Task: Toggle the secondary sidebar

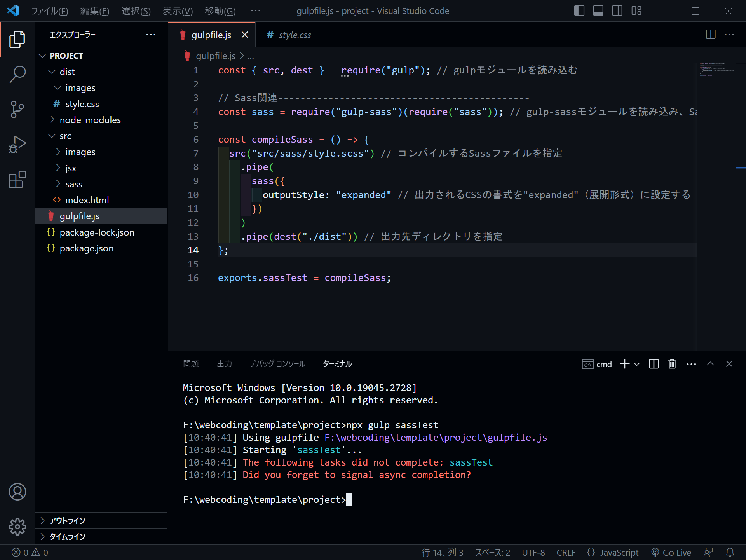Action: click(617, 11)
